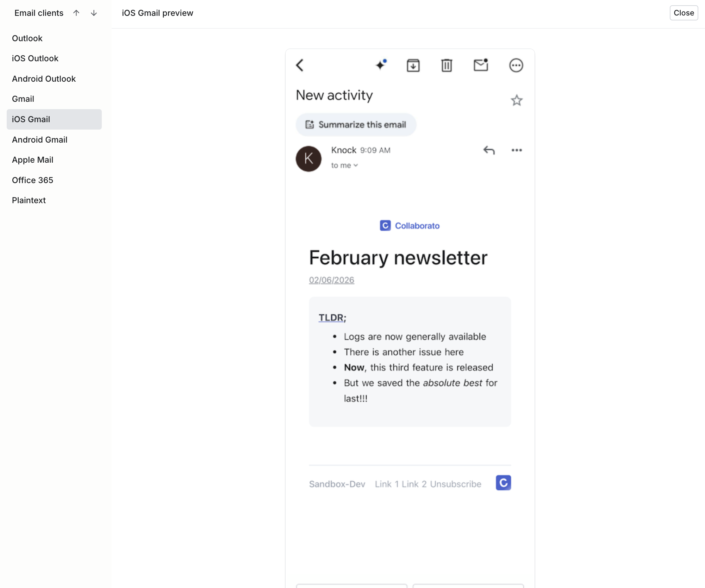Expand the 'to me' recipient details
This screenshot has width=705, height=588.
[344, 165]
